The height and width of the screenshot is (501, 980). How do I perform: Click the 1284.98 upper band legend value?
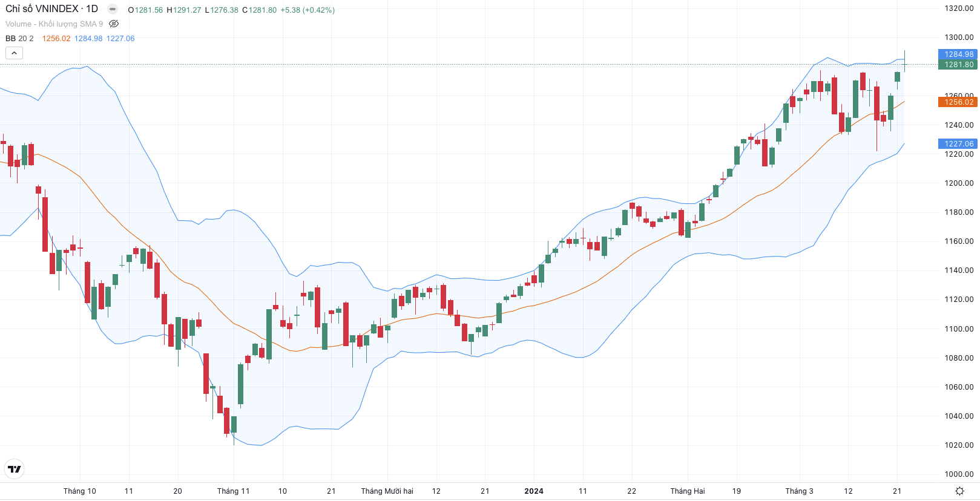coord(88,38)
